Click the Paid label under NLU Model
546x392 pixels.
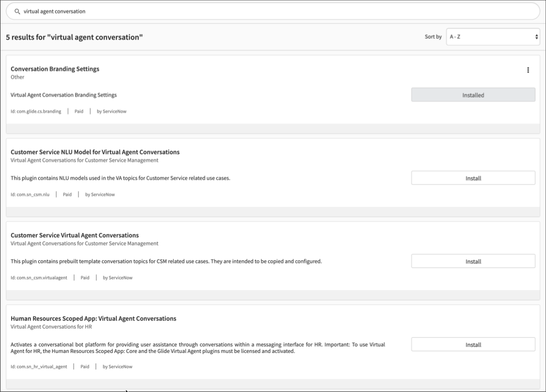click(67, 194)
